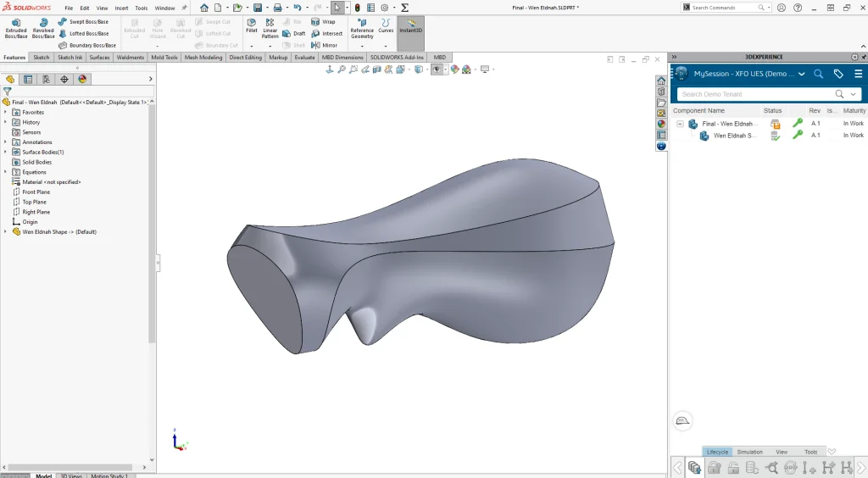
Task: Select Front Plane in feature tree
Action: [x=36, y=192]
